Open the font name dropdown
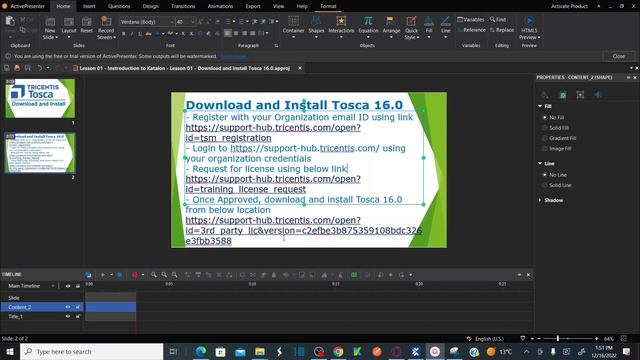Screen dimensions: 640x360 tap(171, 22)
